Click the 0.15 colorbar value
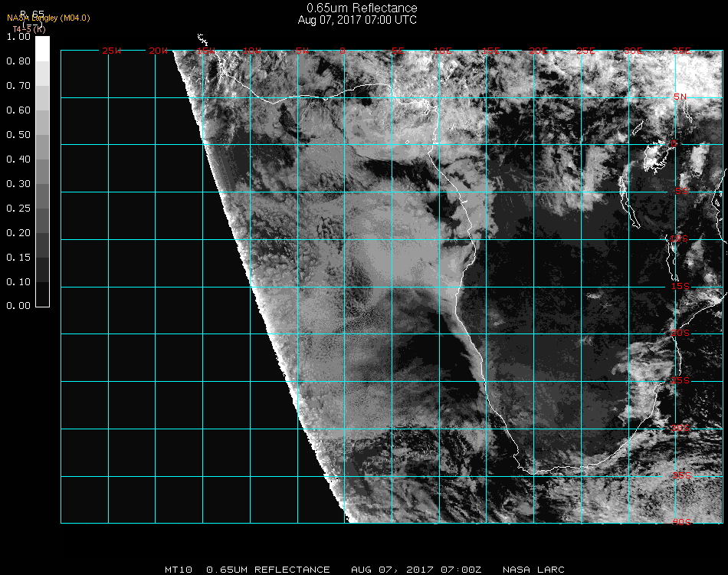 [x=18, y=258]
